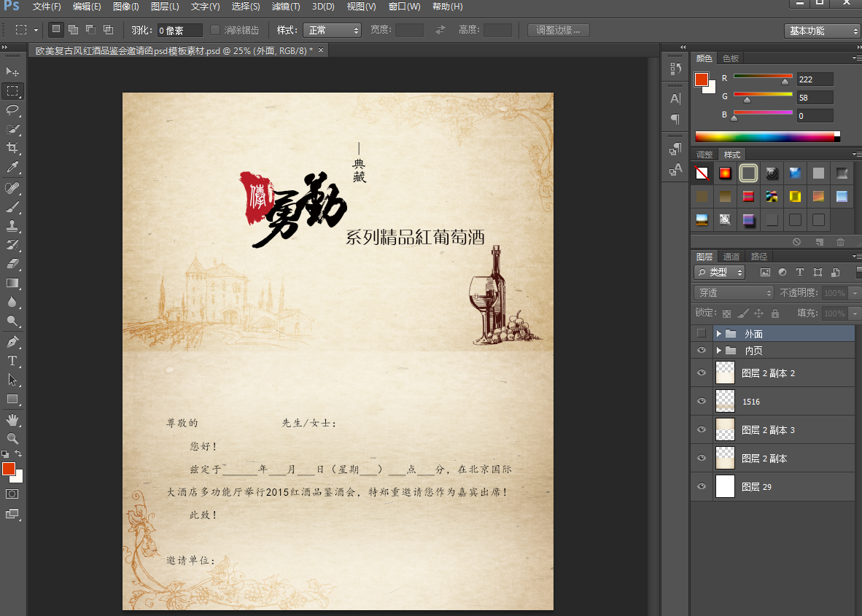
Task: Toggle lock transparent pixels
Action: (x=727, y=313)
